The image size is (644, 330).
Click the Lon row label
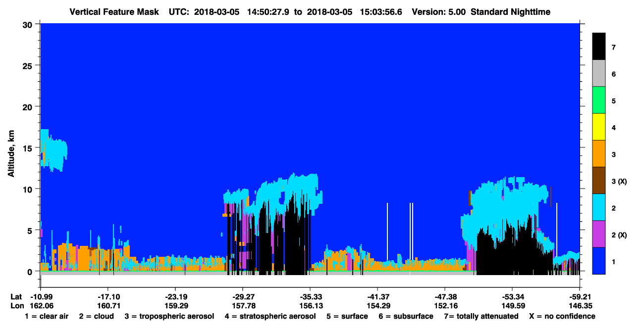tap(17, 306)
